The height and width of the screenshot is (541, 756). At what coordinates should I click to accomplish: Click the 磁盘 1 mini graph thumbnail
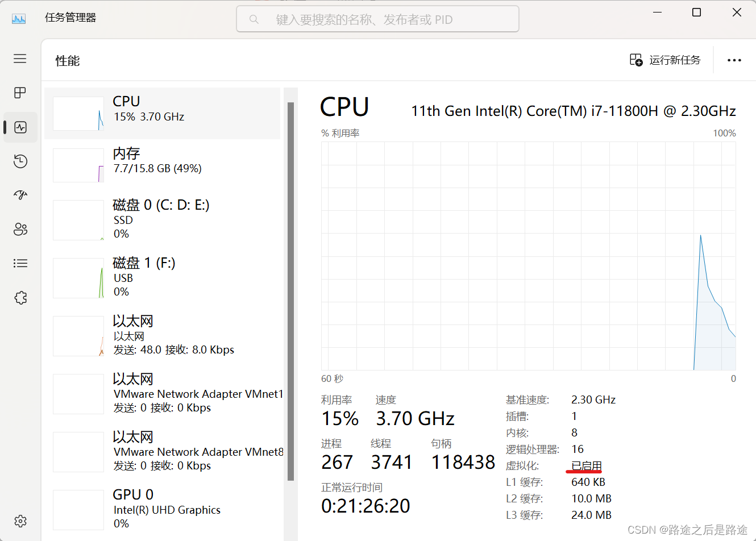coord(78,278)
